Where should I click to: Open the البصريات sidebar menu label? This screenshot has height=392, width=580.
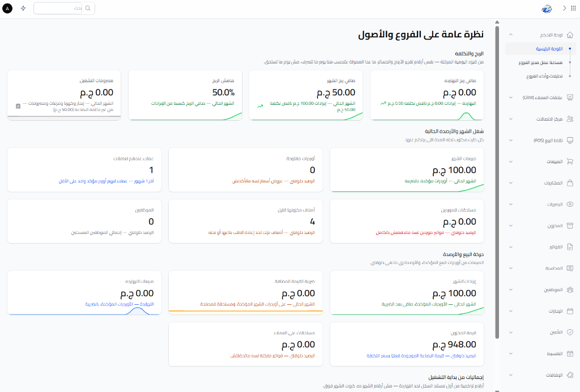[x=555, y=204]
